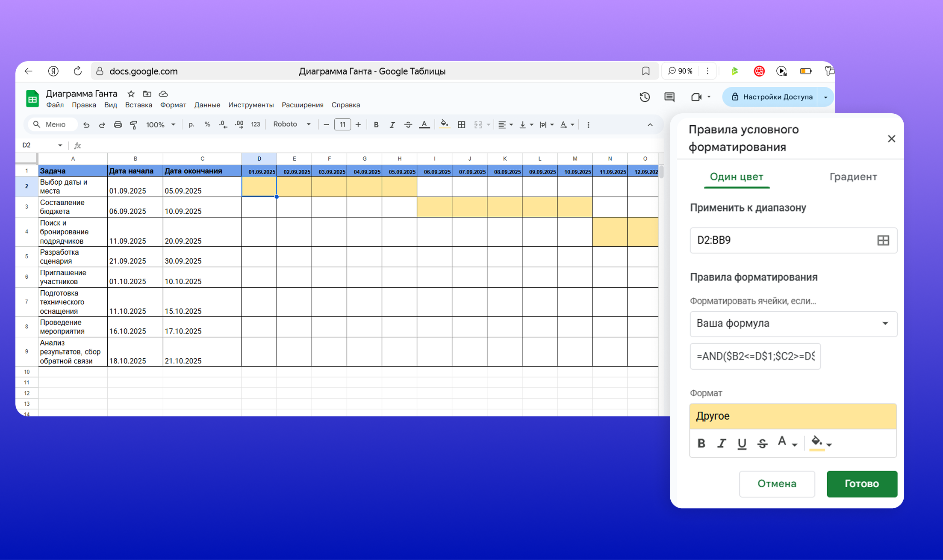The width and height of the screenshot is (943, 560).
Task: Open the comments icon in the header
Action: [x=669, y=97]
